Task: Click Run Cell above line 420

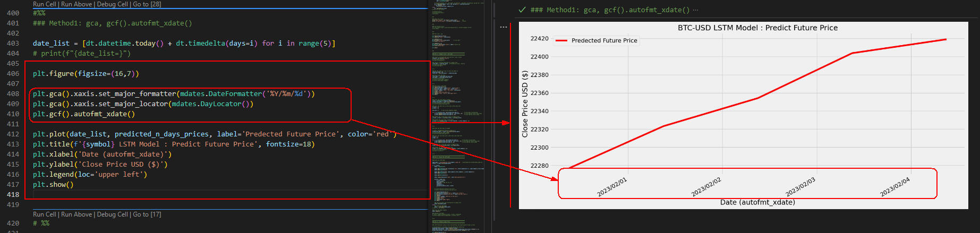Action: (45, 214)
